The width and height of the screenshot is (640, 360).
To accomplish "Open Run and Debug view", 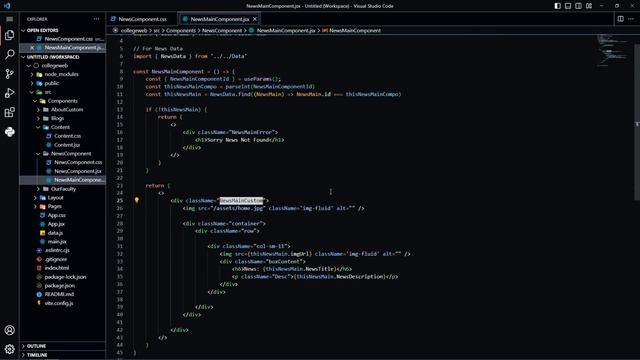I will pos(9,93).
